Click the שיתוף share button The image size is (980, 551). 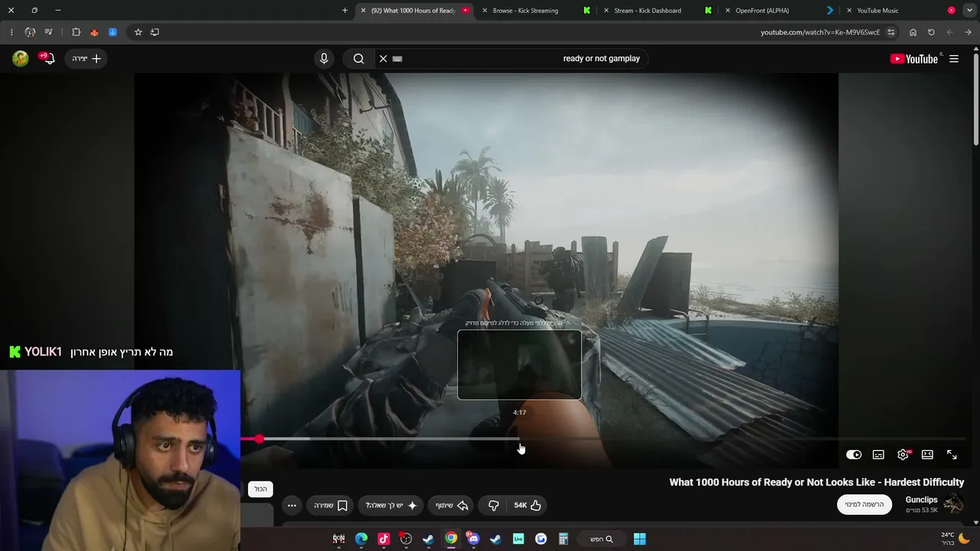(x=452, y=505)
